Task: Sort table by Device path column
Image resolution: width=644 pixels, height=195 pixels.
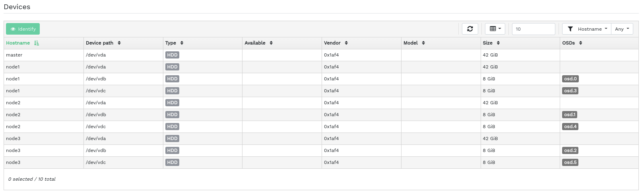Action: click(100, 43)
